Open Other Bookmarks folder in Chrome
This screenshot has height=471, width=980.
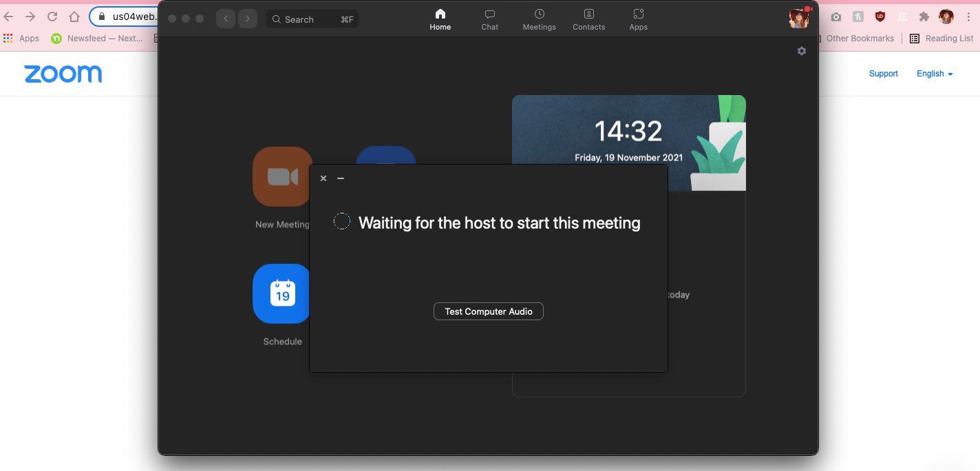860,39
